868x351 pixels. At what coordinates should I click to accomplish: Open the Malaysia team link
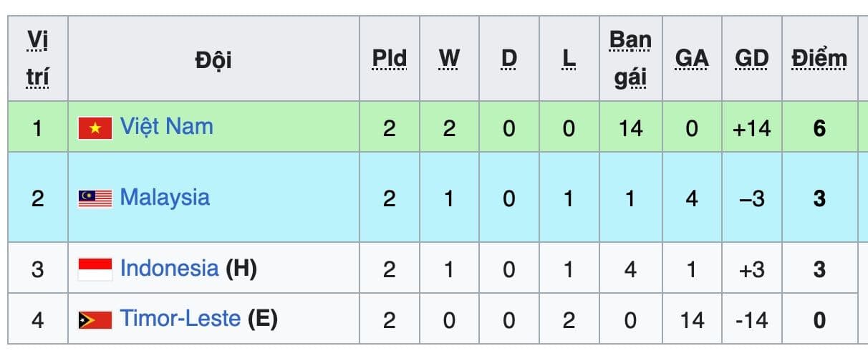click(x=165, y=197)
